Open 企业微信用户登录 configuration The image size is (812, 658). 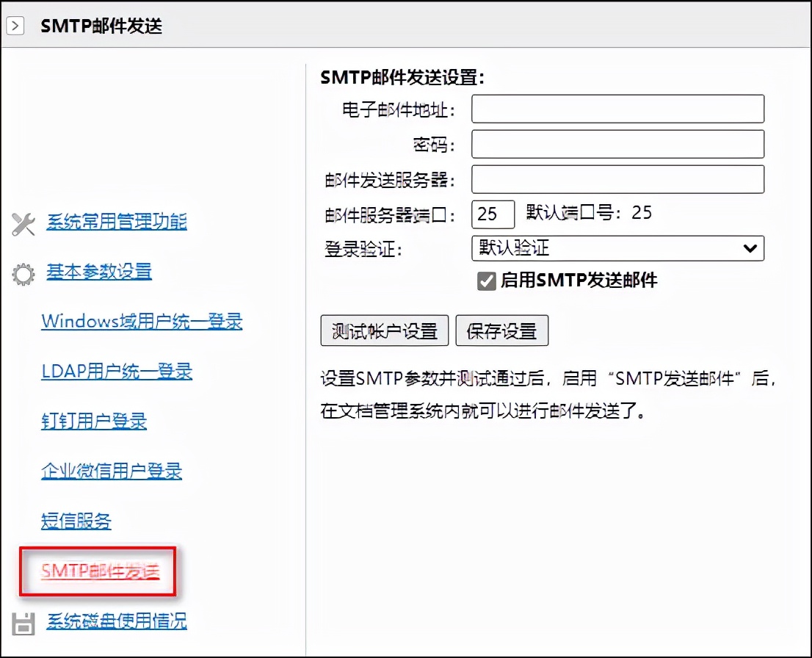[x=112, y=471]
